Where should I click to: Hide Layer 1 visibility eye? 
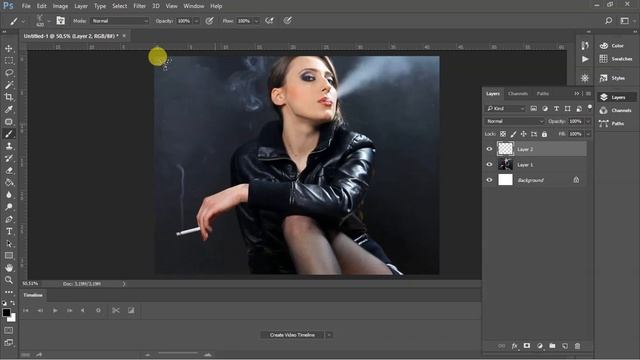click(x=489, y=164)
